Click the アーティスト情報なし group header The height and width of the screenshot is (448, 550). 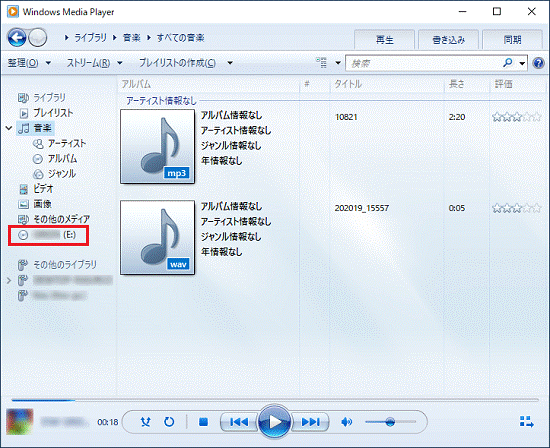point(161,101)
